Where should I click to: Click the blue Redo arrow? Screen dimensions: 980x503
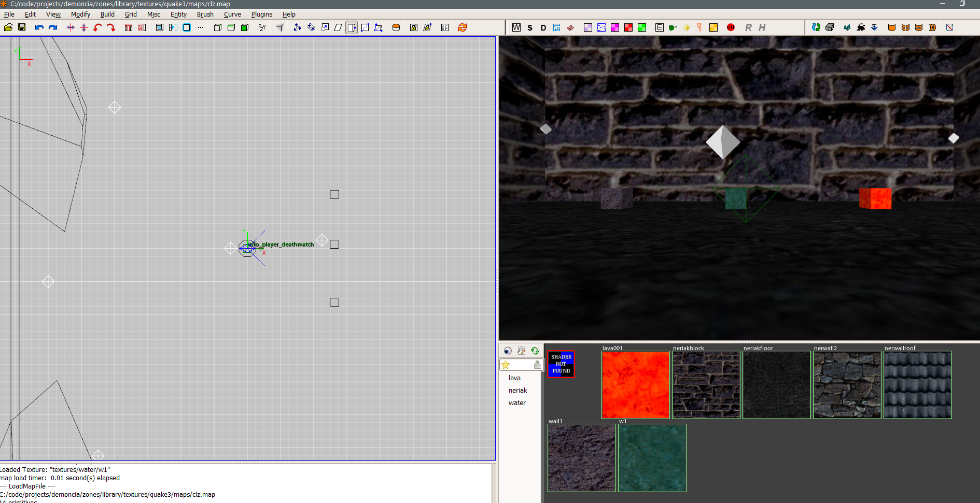click(53, 27)
